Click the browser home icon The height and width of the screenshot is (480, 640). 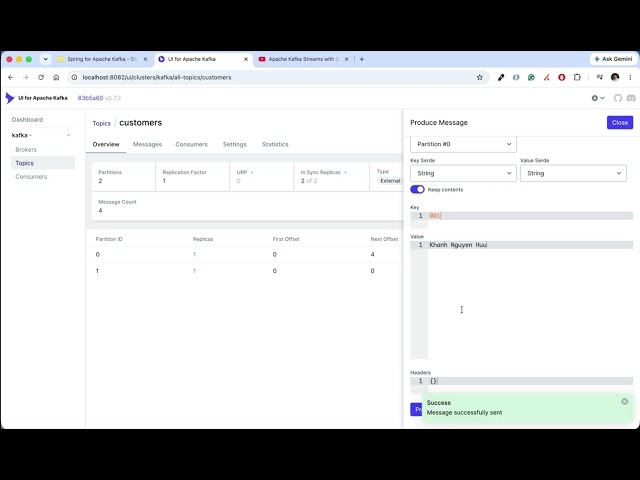[x=56, y=77]
